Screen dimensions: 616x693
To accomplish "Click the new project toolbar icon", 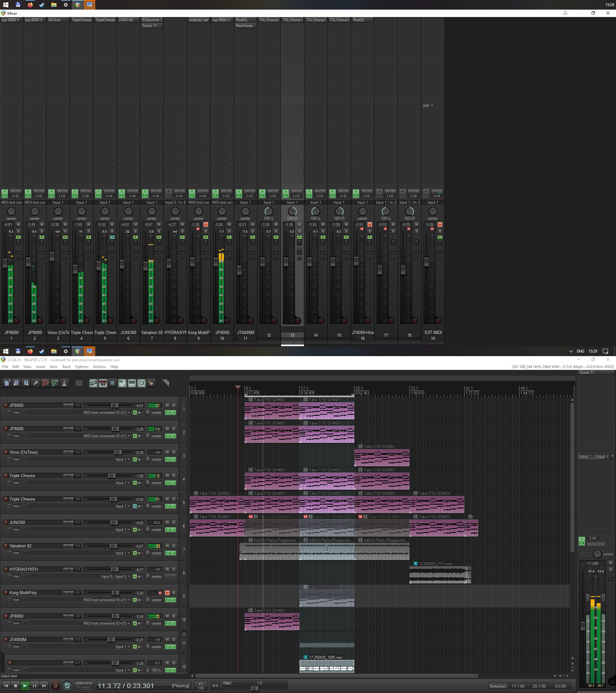I will point(7,383).
